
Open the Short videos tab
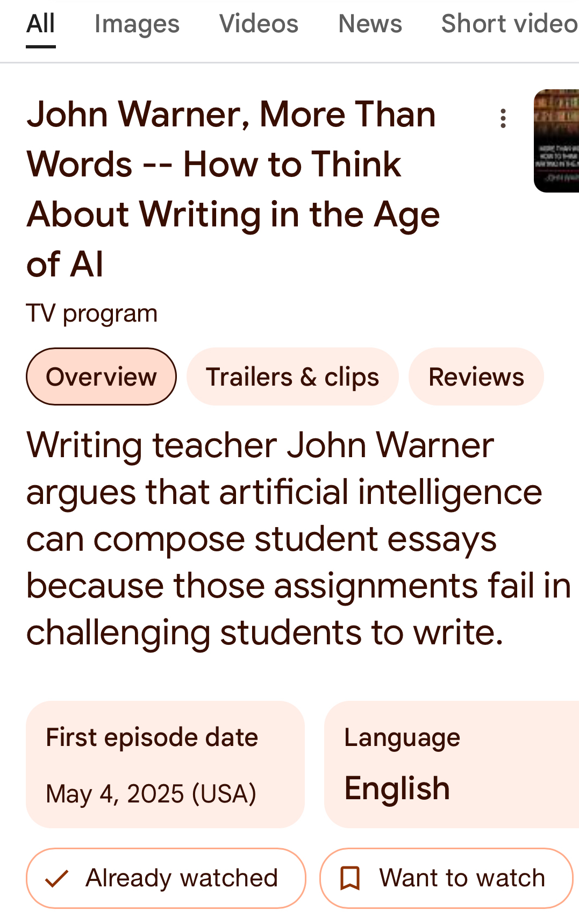point(509,24)
